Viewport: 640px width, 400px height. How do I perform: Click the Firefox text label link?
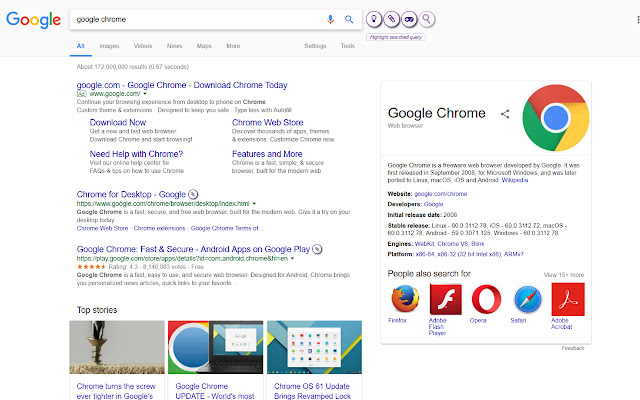[397, 320]
